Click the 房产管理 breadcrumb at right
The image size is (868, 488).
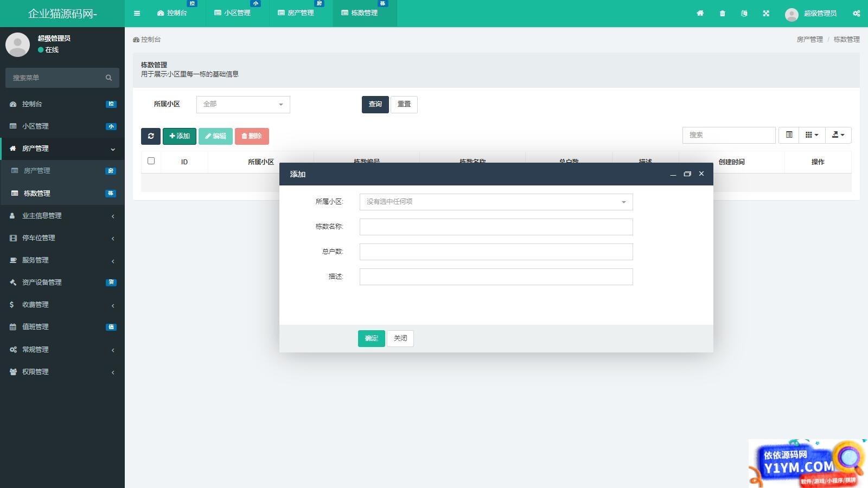pos(809,40)
